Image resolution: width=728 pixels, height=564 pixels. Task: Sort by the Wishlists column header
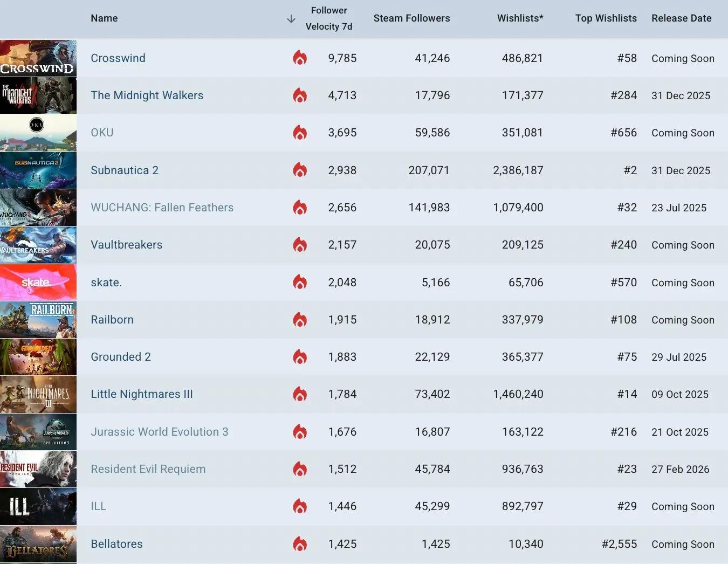point(520,18)
